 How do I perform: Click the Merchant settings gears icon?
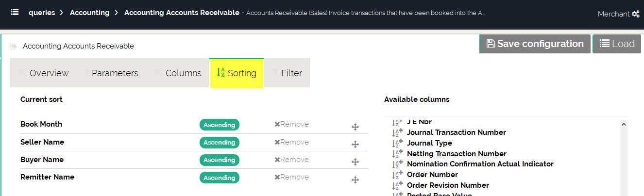[x=635, y=14]
